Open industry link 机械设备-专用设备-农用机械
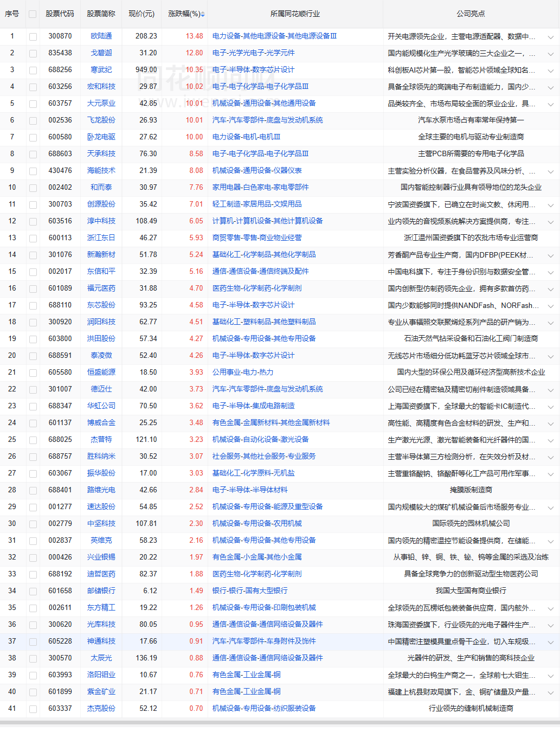560x732 pixels. coord(257,523)
